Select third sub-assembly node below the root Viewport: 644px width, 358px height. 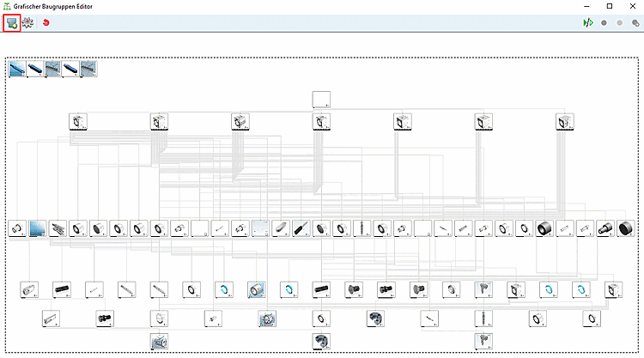click(240, 122)
